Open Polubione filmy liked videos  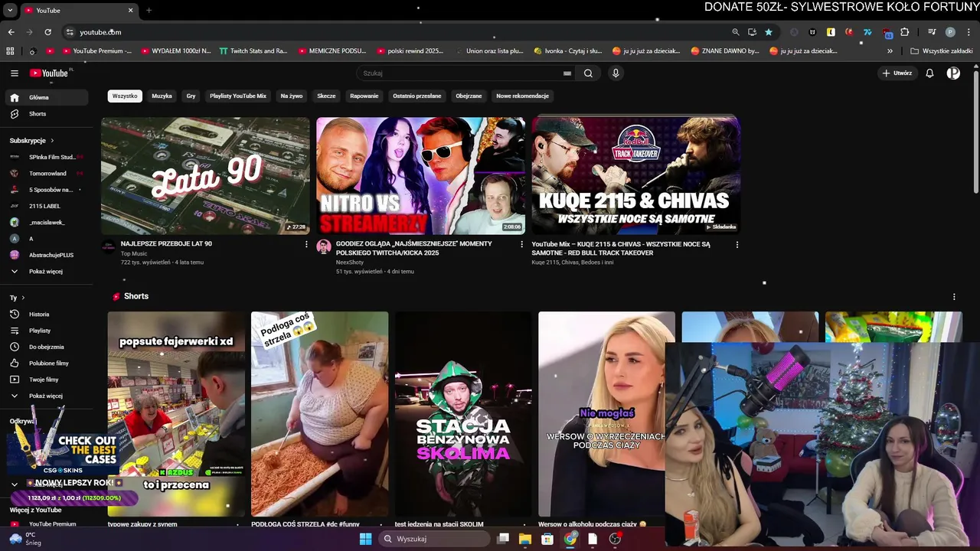(47, 364)
